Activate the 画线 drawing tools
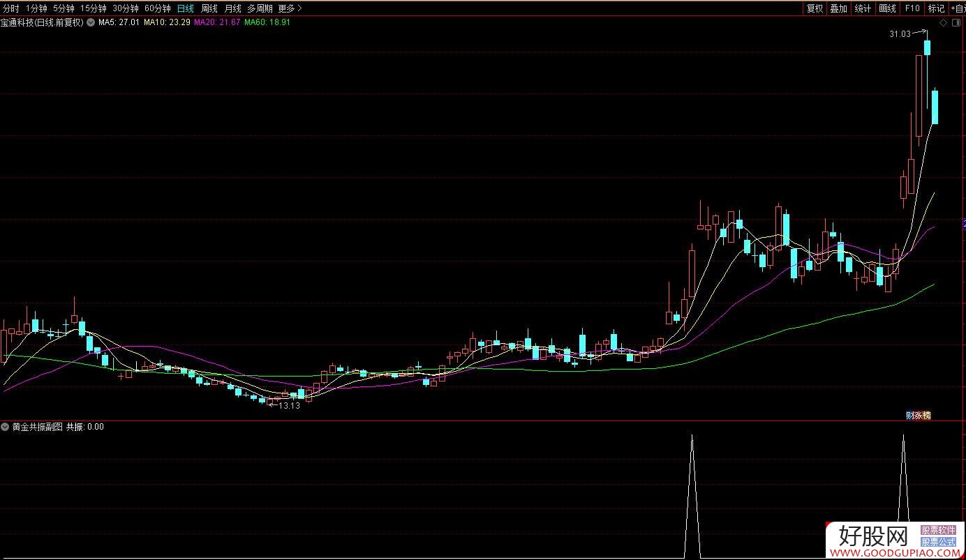The image size is (966, 560). (x=887, y=8)
